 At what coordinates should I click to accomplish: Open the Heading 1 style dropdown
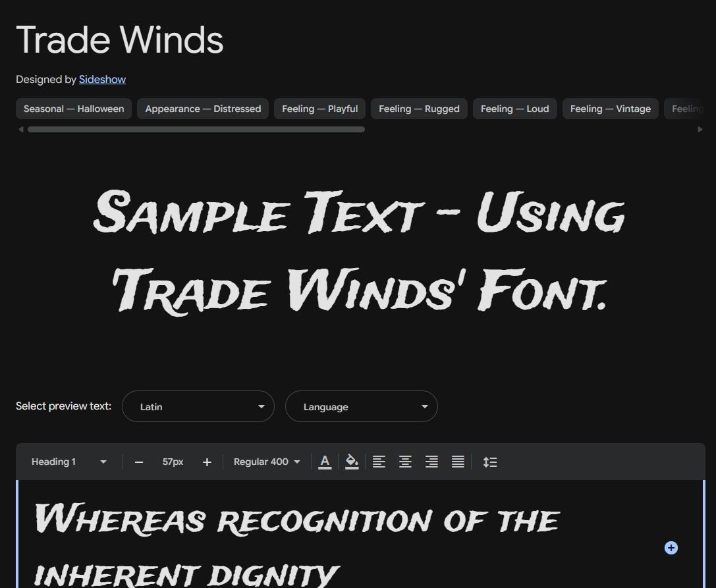(x=69, y=462)
